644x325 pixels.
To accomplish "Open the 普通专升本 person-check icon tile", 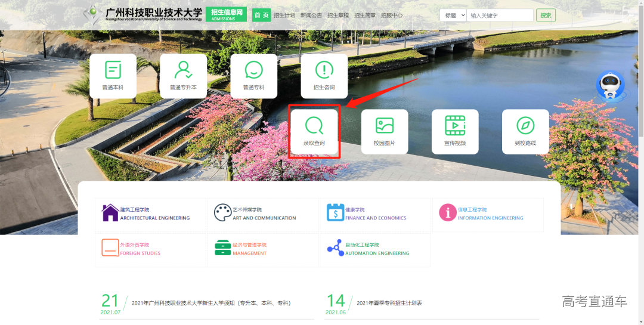I will point(183,76).
